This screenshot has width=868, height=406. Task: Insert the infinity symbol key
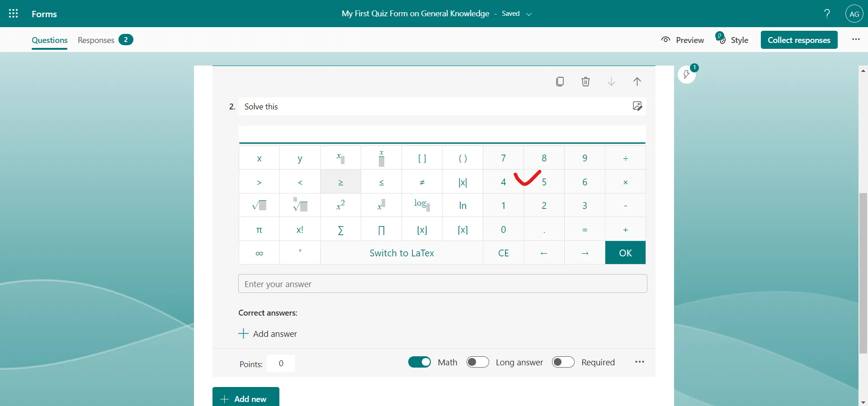[259, 253]
